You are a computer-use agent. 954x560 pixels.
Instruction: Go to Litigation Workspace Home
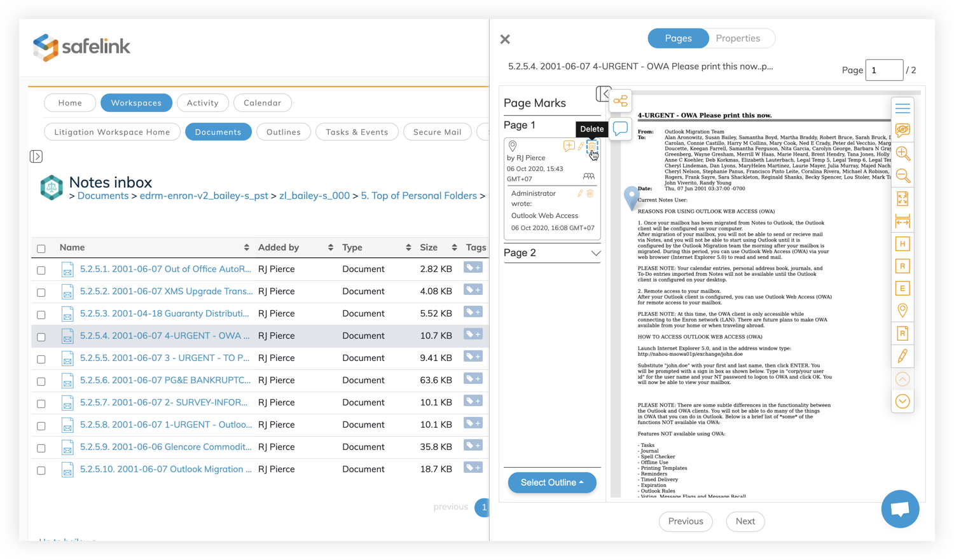coord(112,132)
